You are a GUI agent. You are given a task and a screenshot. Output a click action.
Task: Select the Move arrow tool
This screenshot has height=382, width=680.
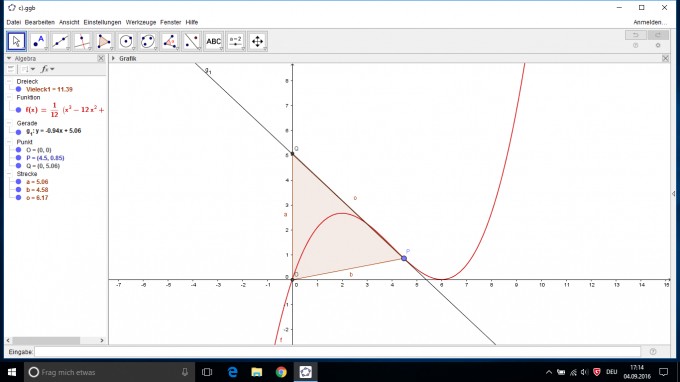pos(16,42)
